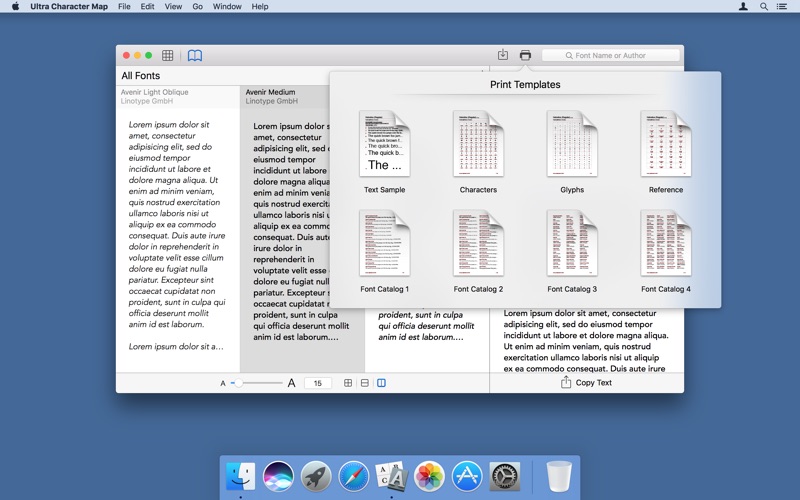The image size is (800, 500).
Task: Adjust the font size slider
Action: click(x=257, y=383)
